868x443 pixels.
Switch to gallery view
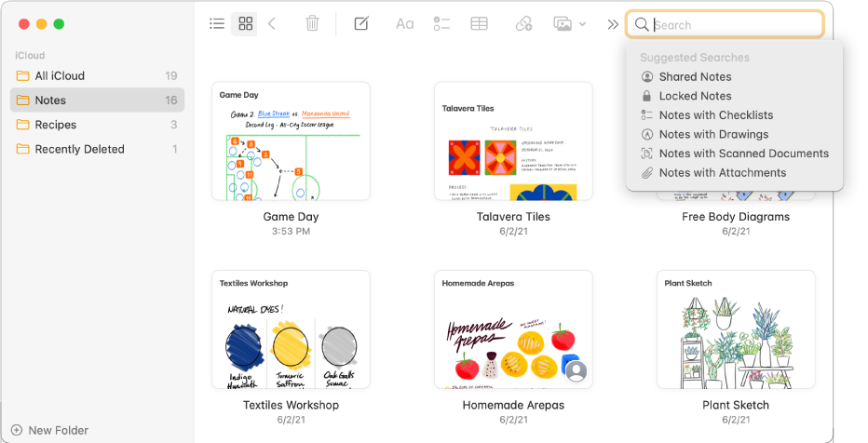click(245, 24)
